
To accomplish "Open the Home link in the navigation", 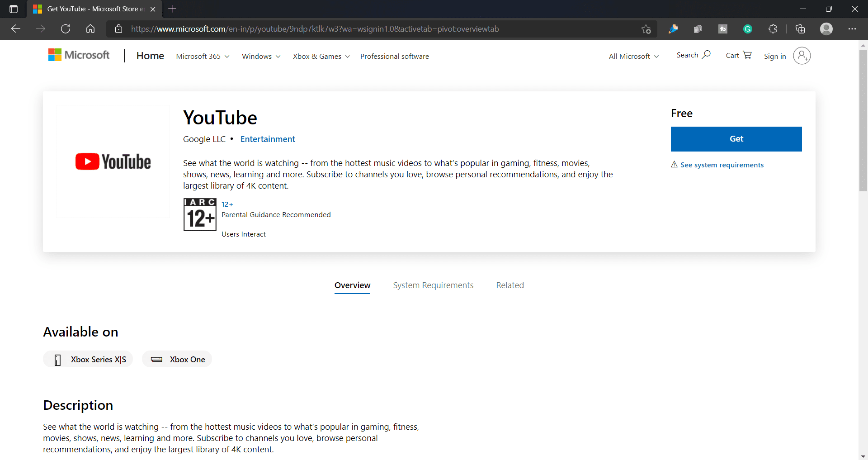I will 150,56.
